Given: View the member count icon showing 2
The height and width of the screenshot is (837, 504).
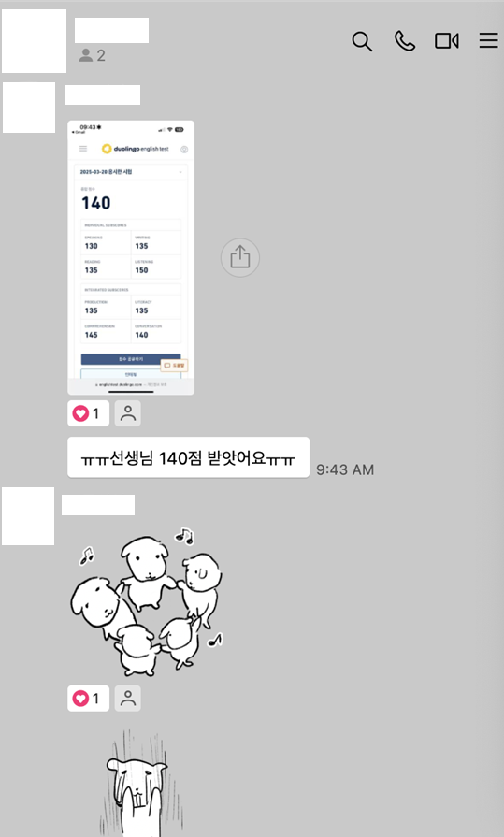Looking at the screenshot, I should point(92,55).
